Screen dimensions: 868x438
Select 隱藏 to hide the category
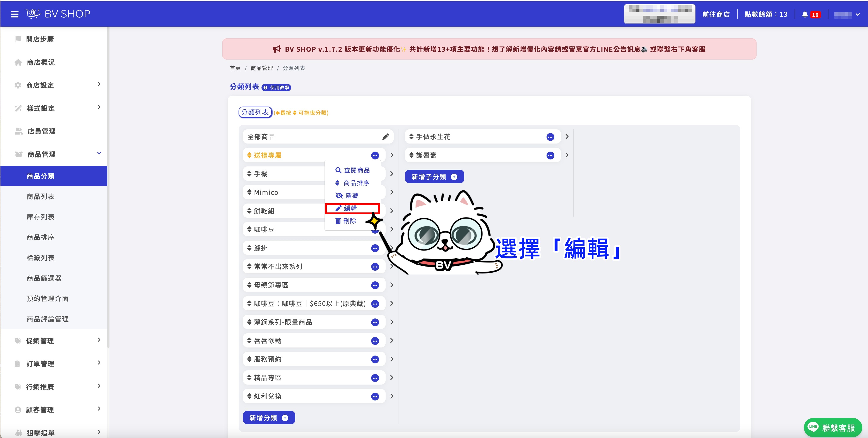click(347, 196)
